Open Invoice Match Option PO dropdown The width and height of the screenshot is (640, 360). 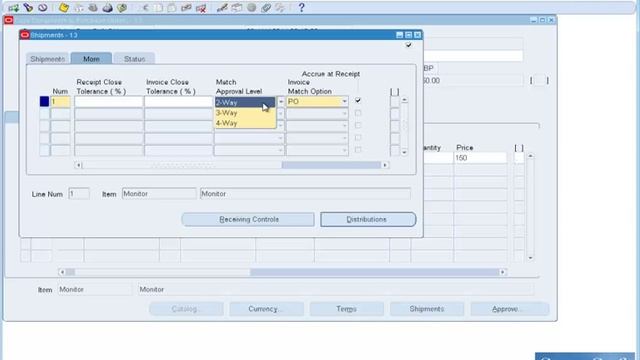coord(344,101)
